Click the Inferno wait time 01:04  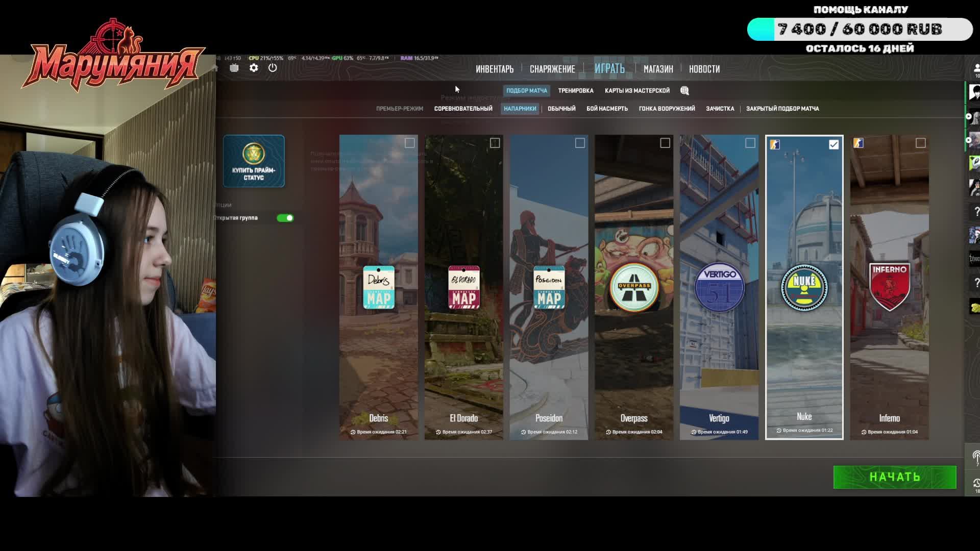[x=890, y=432]
